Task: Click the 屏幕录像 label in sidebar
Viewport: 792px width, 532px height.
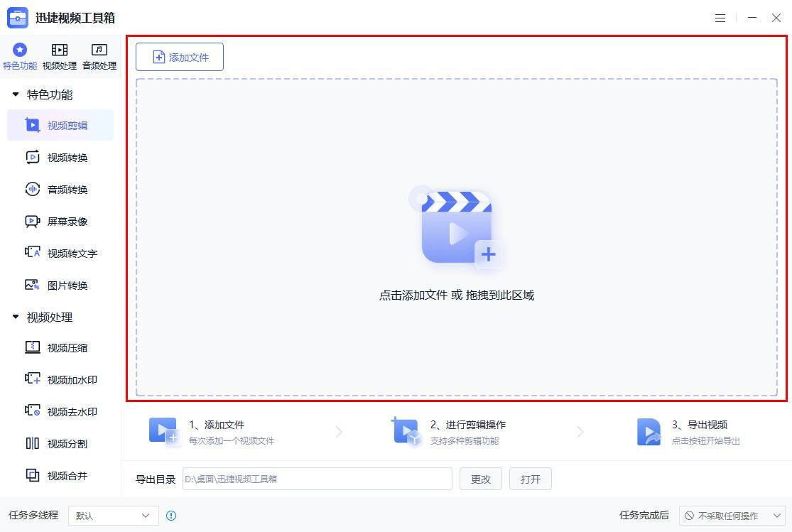Action: (67, 222)
